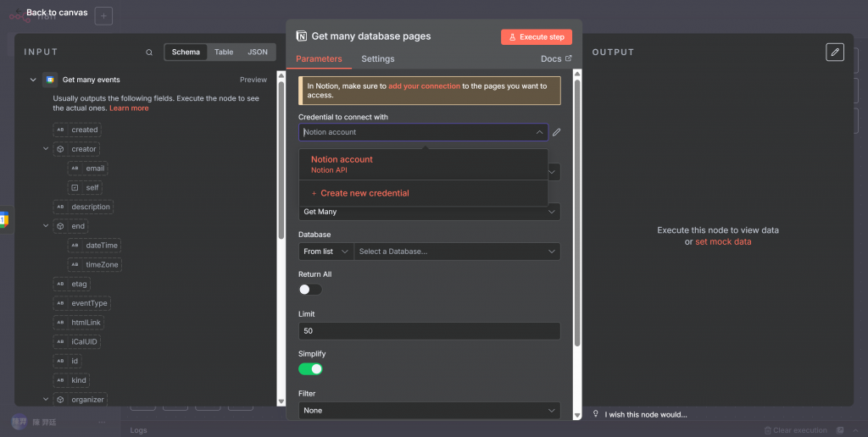Click the 'add your connection' link
Viewport: 868px width, 437px height.
pos(424,86)
